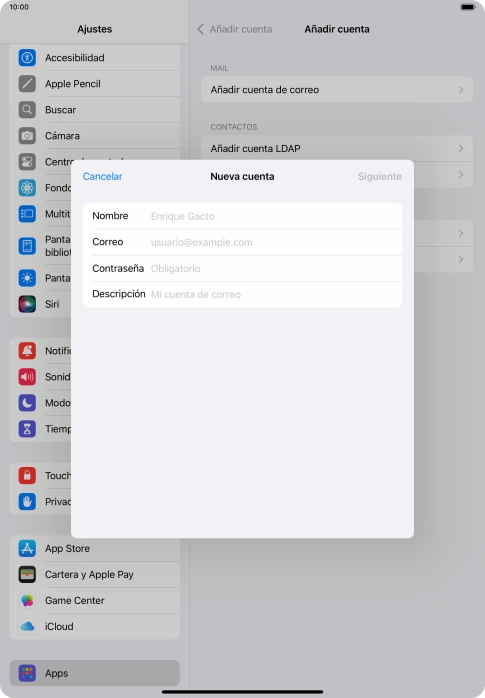Cancel the Nueva cuenta dialog
The image size is (485, 698).
pyautogui.click(x=102, y=176)
